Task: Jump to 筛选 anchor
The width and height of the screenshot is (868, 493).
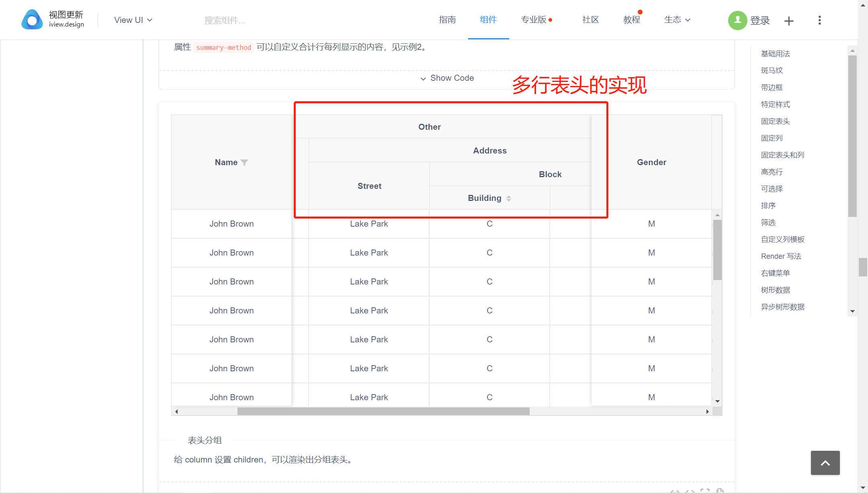Action: point(768,222)
